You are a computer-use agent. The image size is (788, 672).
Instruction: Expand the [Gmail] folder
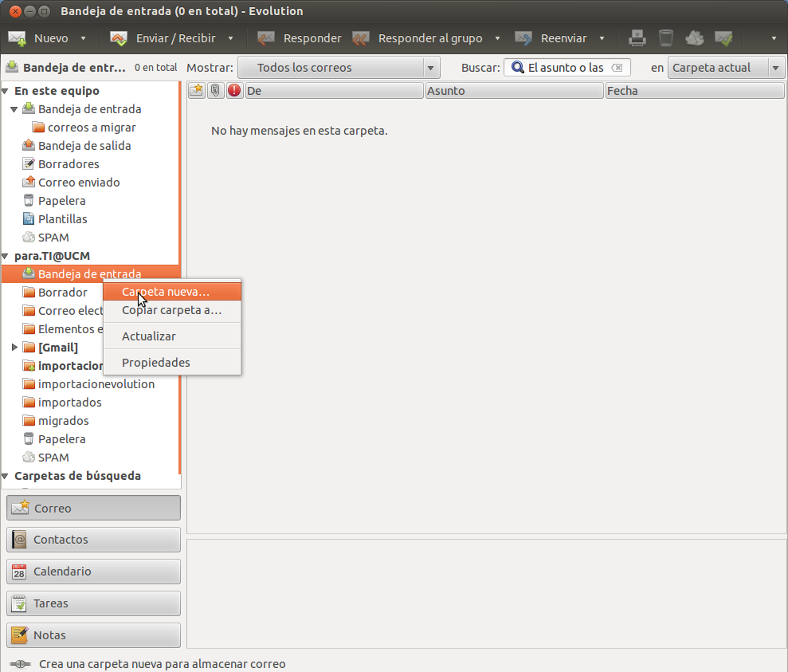pos(14,347)
